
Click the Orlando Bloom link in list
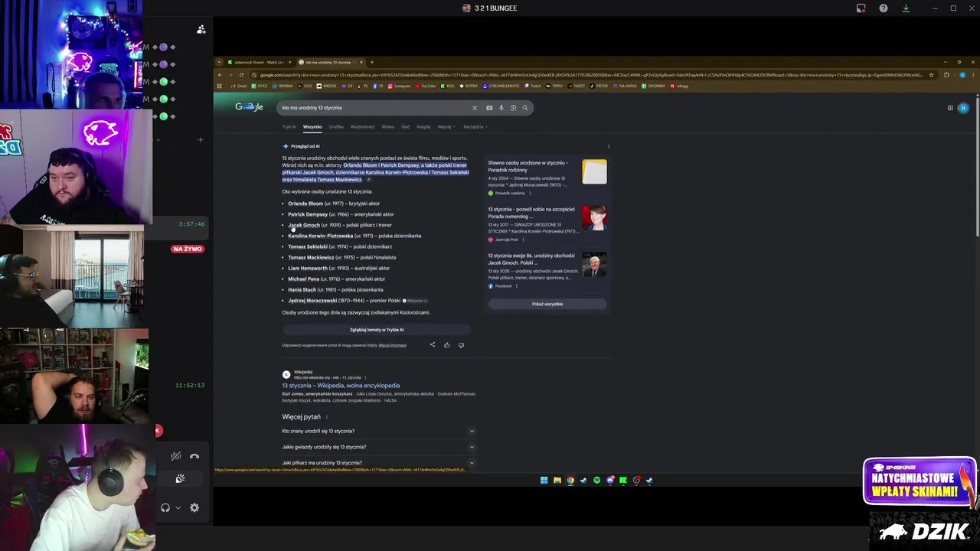(305, 204)
